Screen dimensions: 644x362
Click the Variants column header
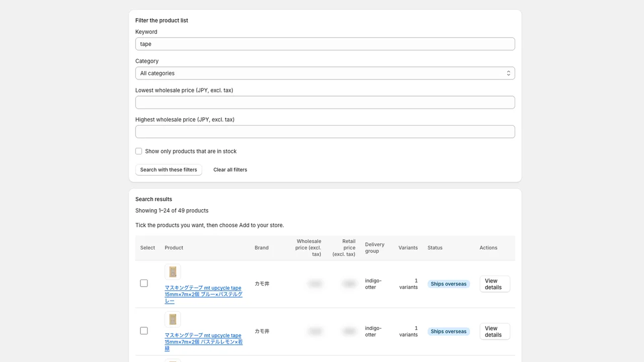coord(408,247)
